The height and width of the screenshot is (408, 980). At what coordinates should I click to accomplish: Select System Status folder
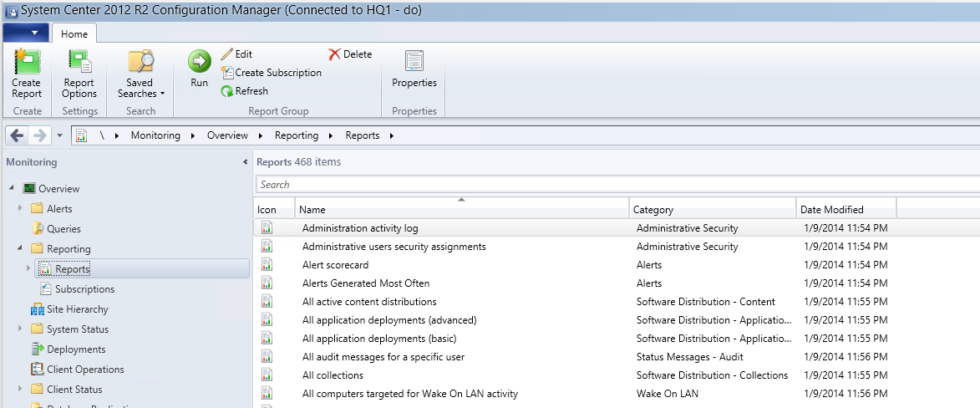(78, 329)
